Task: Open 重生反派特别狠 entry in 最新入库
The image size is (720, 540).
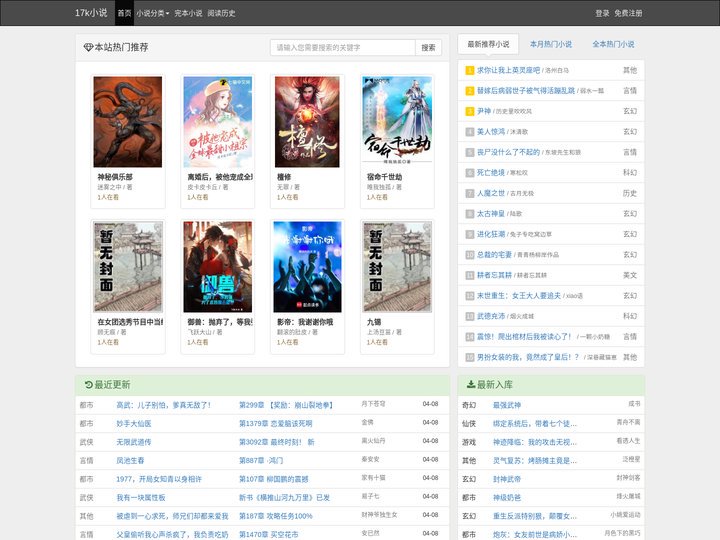Action: tap(535, 516)
